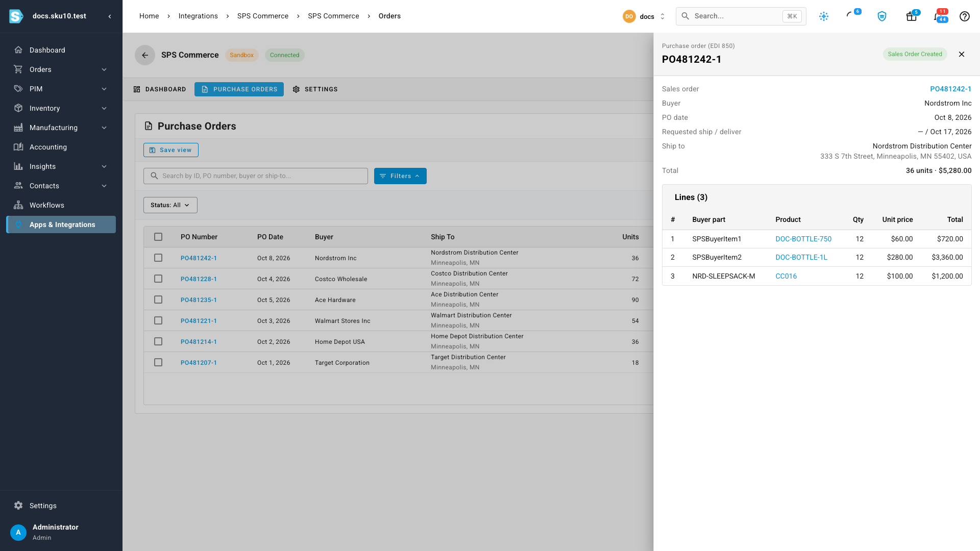Screen dimensions: 980x551
Task: Open the gift box icon in the top bar
Action: click(x=911, y=16)
